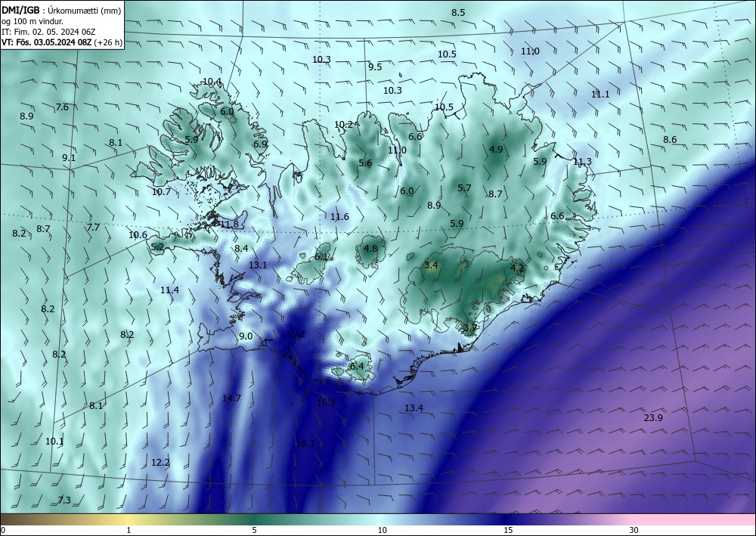
Task: Click the 10.4 value on the map
Action: (x=212, y=82)
